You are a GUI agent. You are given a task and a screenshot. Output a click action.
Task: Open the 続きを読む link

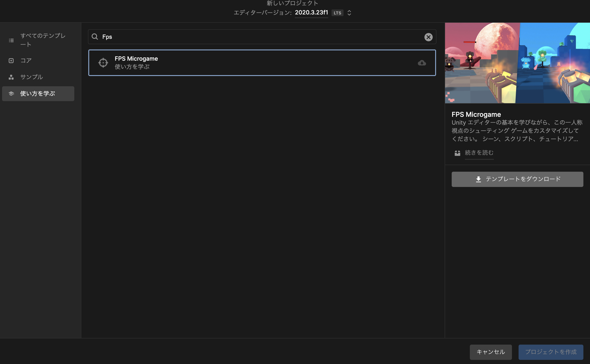click(479, 153)
